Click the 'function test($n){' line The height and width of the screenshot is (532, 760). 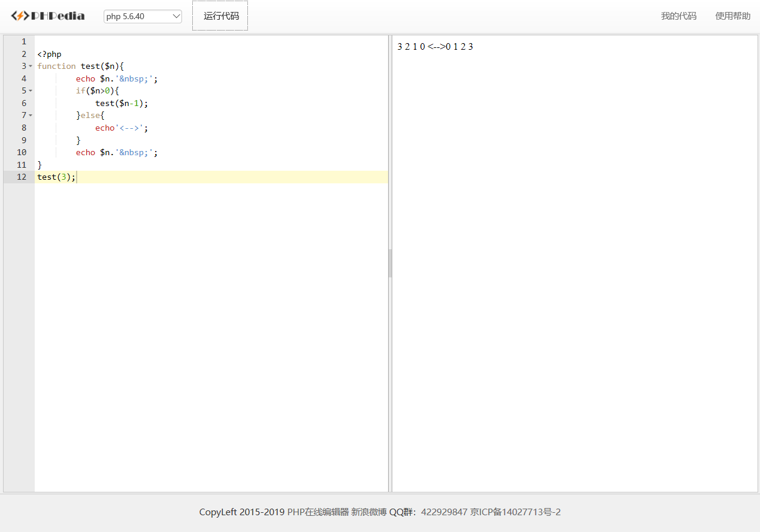pos(80,66)
